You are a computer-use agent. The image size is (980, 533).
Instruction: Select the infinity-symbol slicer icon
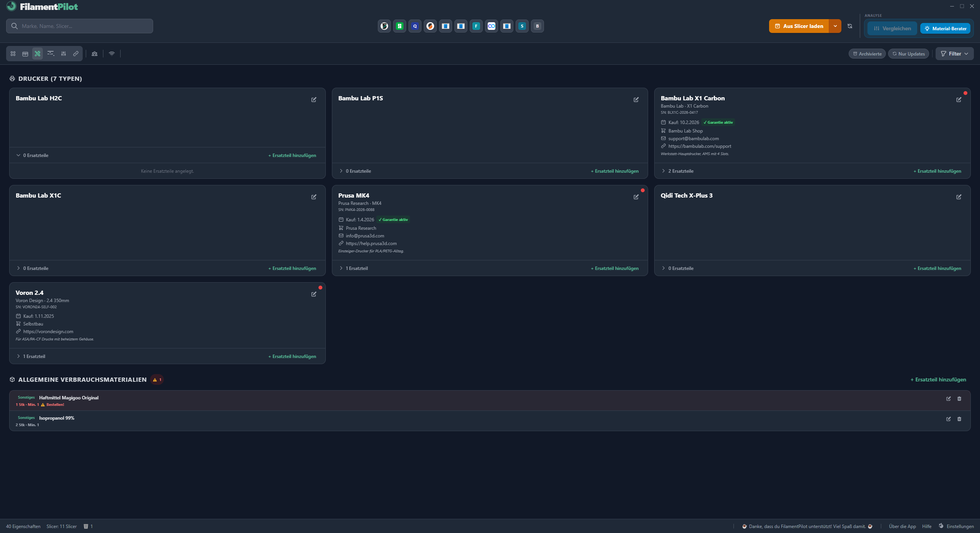click(492, 26)
